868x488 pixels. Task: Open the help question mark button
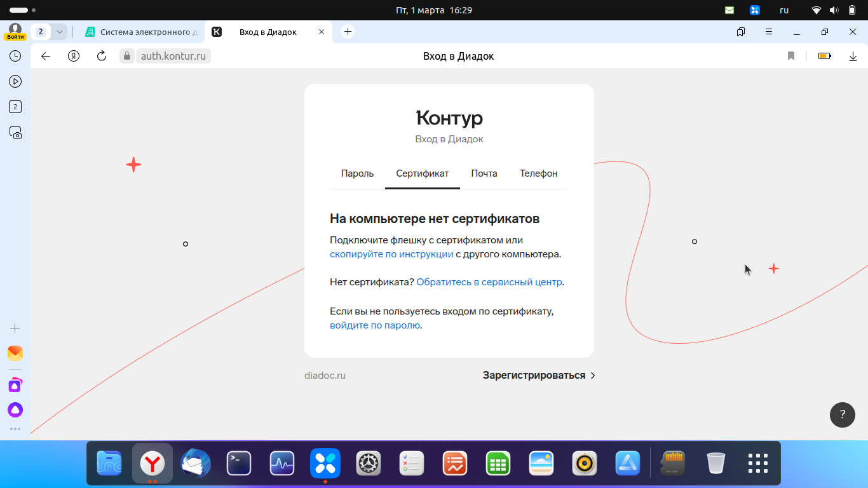coord(843,414)
